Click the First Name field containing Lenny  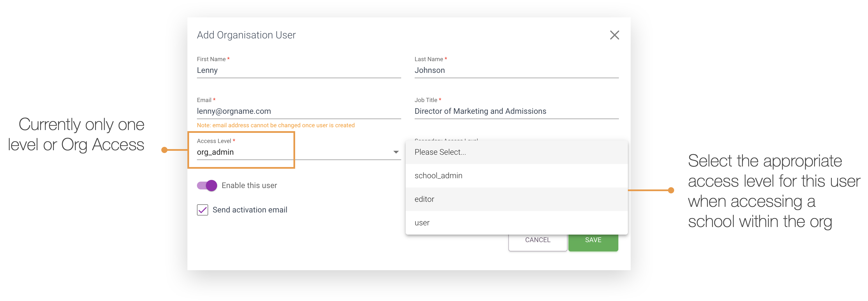tap(298, 70)
